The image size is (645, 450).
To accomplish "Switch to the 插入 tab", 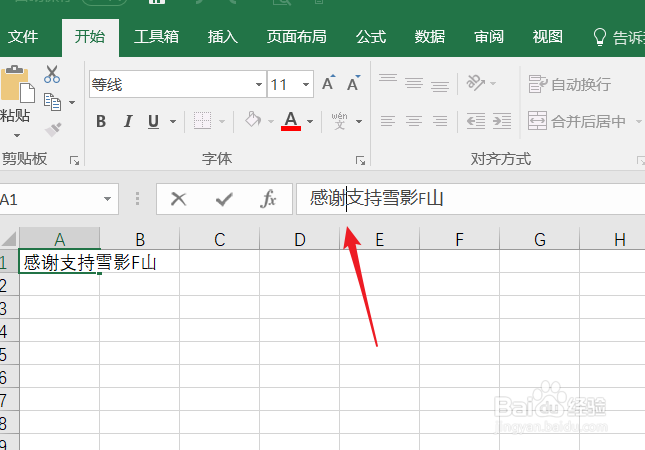I will coord(223,37).
